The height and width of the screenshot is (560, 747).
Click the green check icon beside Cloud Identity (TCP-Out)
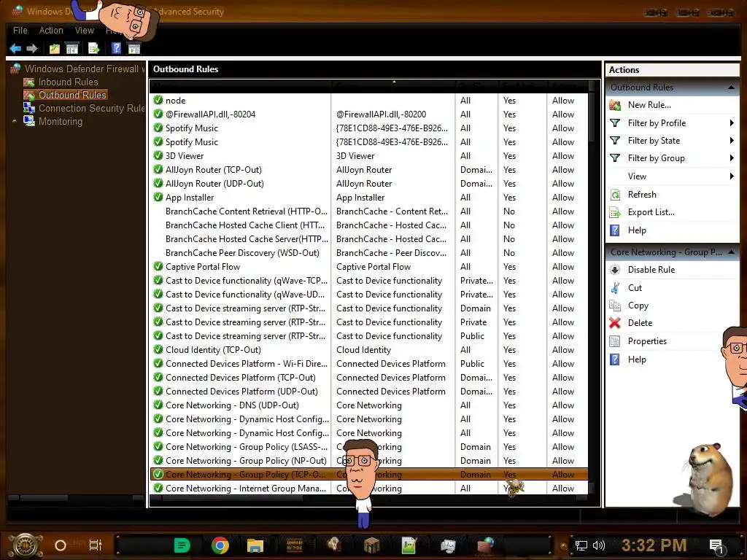(x=158, y=349)
